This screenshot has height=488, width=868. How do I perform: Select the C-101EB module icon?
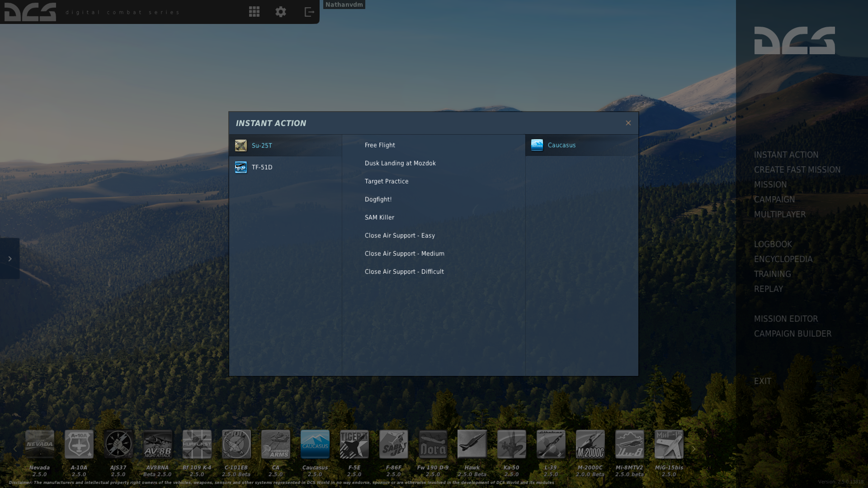[x=236, y=444]
